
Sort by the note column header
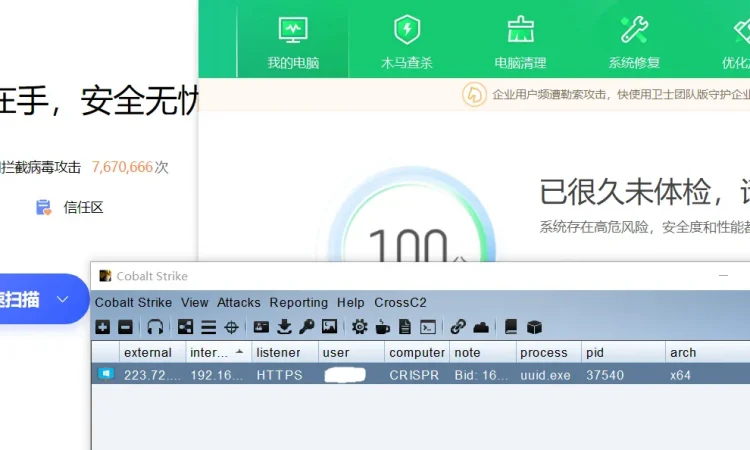483,352
